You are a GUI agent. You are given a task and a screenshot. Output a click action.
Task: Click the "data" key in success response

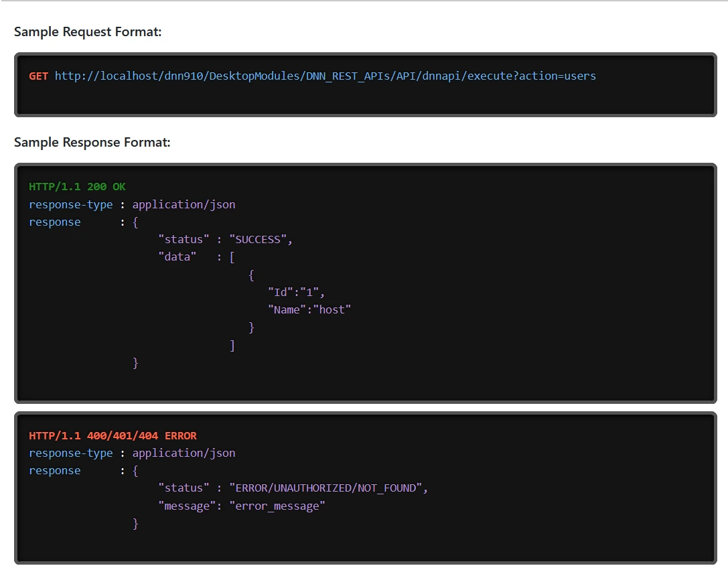pyautogui.click(x=177, y=257)
